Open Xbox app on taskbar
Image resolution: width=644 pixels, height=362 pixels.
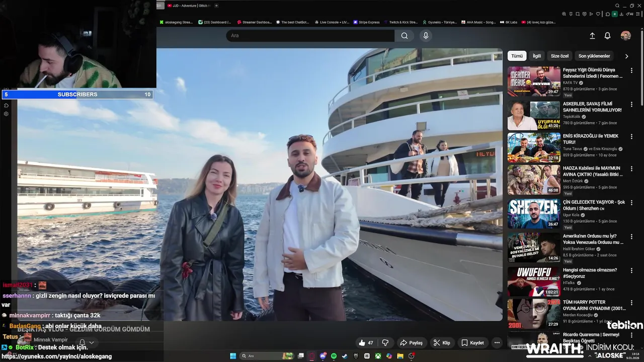[x=378, y=356]
